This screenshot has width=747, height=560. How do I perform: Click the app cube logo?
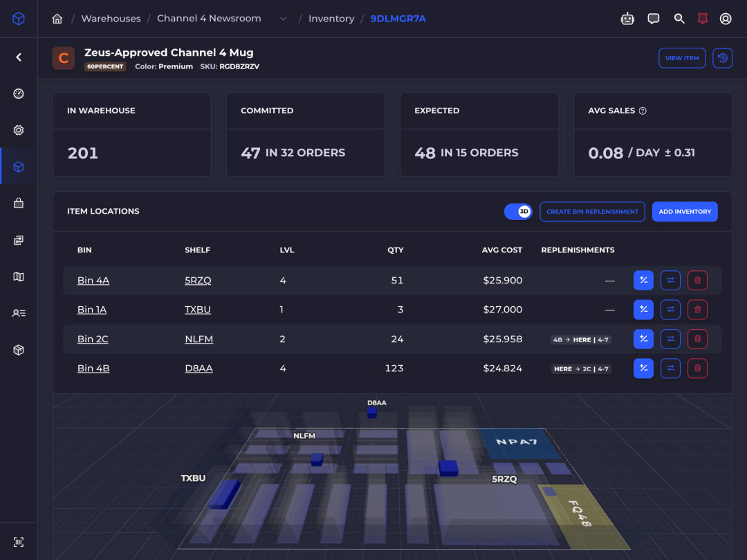pos(19,19)
